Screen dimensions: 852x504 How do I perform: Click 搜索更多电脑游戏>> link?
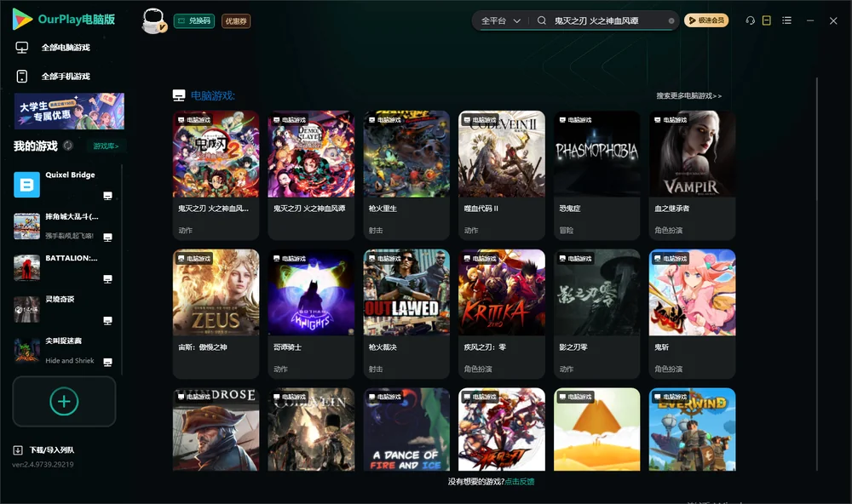(688, 96)
